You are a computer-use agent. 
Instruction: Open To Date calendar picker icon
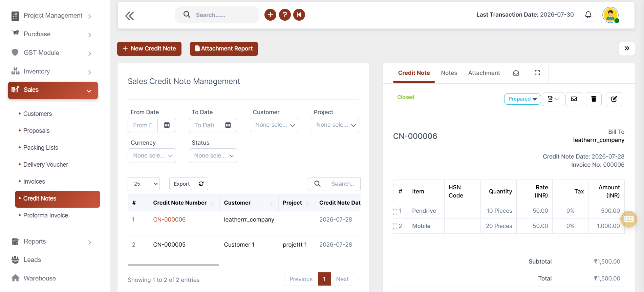[x=228, y=125]
